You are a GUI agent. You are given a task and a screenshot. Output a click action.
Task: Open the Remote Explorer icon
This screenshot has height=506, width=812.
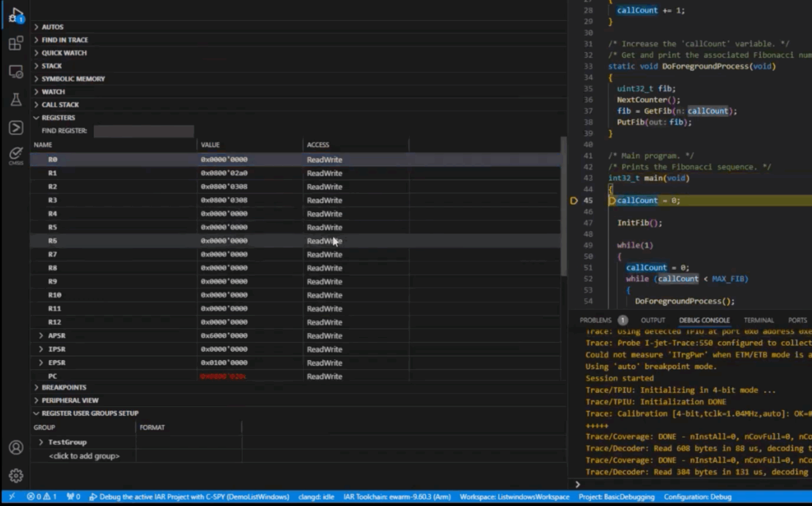(16, 71)
